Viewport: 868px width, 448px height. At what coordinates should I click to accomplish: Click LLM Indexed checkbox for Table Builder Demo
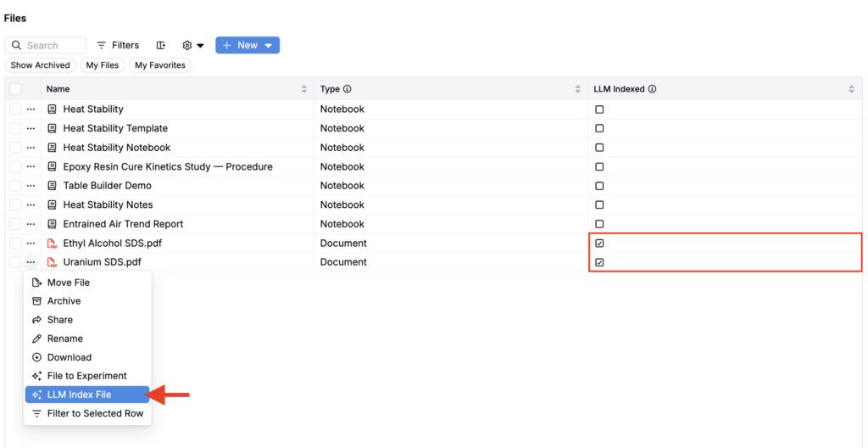599,186
